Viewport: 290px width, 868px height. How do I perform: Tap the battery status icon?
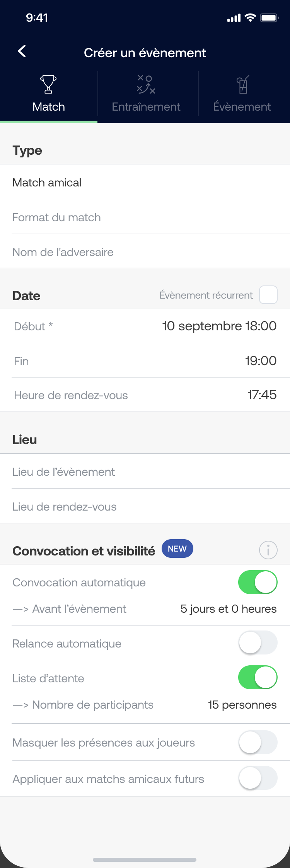coord(269,18)
